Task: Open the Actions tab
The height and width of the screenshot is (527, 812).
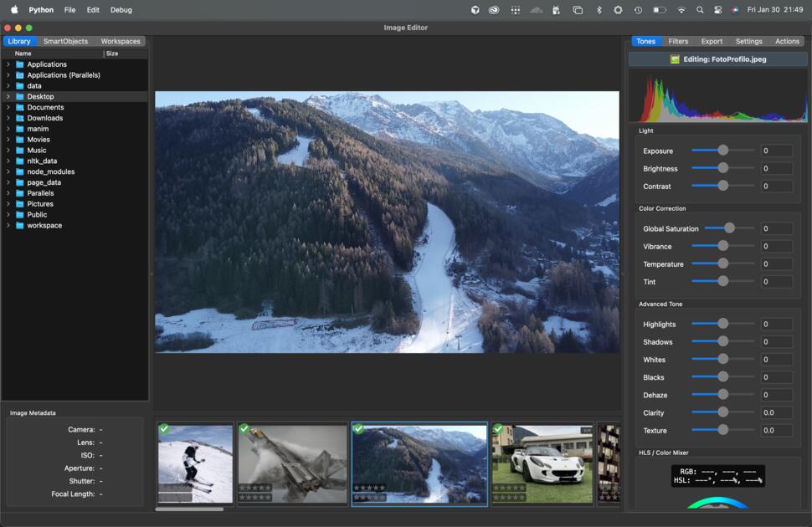Action: coord(787,42)
